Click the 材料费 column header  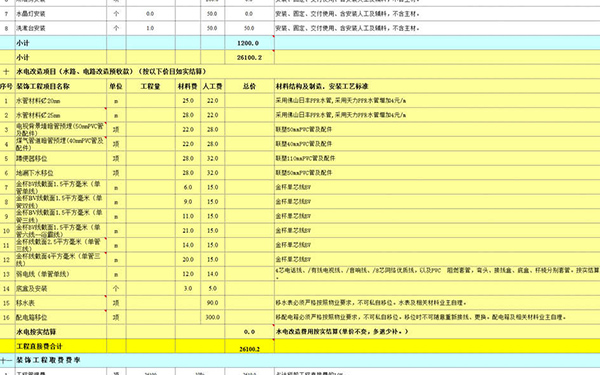pyautogui.click(x=188, y=86)
